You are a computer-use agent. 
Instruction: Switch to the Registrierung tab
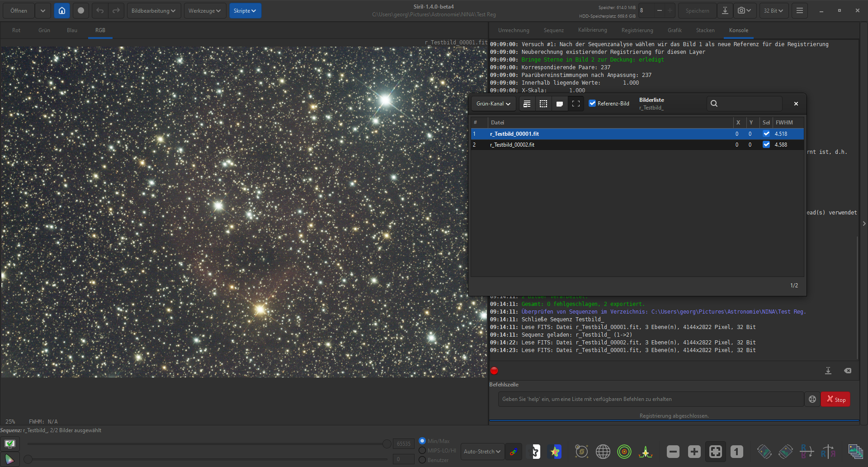(x=637, y=30)
